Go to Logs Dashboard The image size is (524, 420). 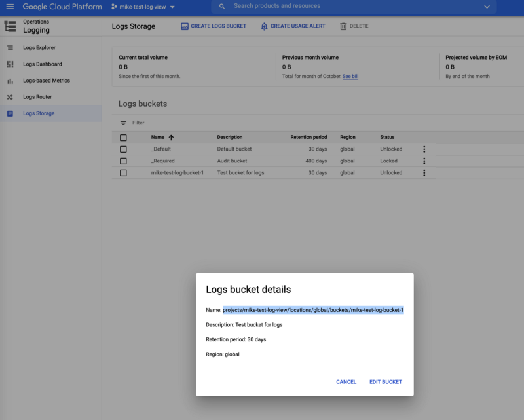coord(43,64)
